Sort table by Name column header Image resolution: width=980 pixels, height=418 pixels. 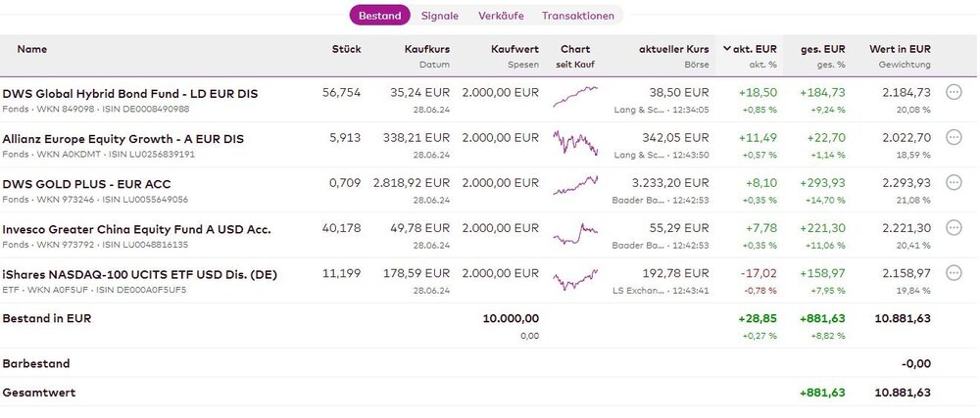(x=32, y=49)
